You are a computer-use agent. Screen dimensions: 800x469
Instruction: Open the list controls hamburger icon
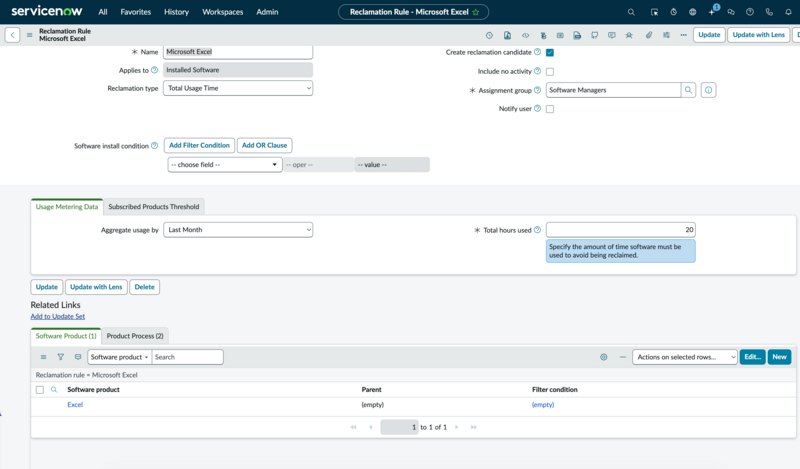click(43, 357)
